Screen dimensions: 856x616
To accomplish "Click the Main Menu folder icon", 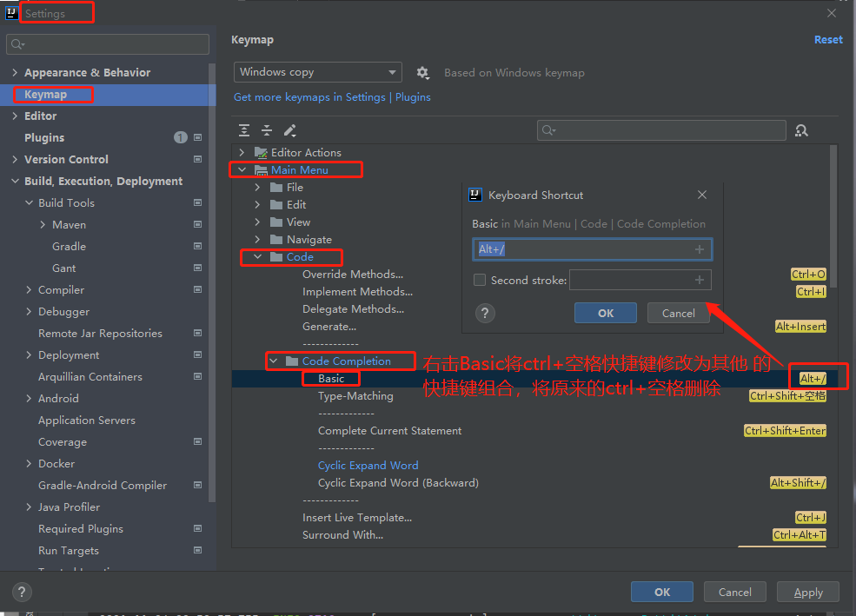I will click(261, 170).
